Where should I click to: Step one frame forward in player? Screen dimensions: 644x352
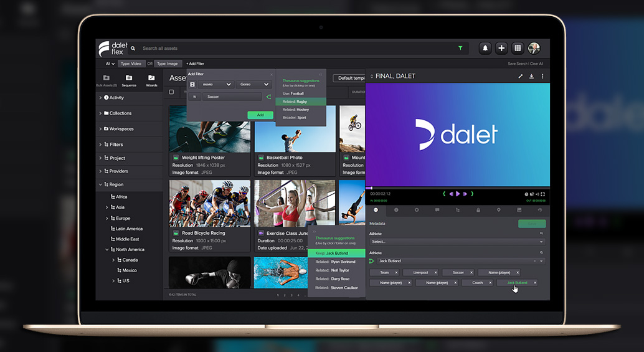[x=465, y=194]
